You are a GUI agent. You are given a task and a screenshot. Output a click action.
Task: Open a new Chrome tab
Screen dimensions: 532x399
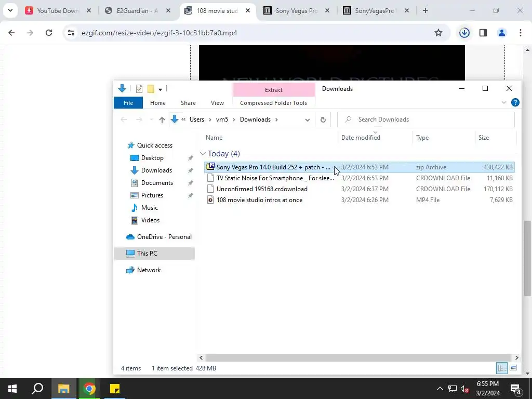(x=425, y=10)
